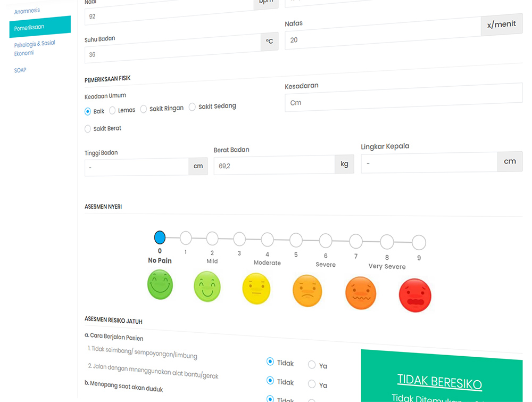Click the dark green smiling No Pain face
Screen dimensions: 532x402
point(160,285)
